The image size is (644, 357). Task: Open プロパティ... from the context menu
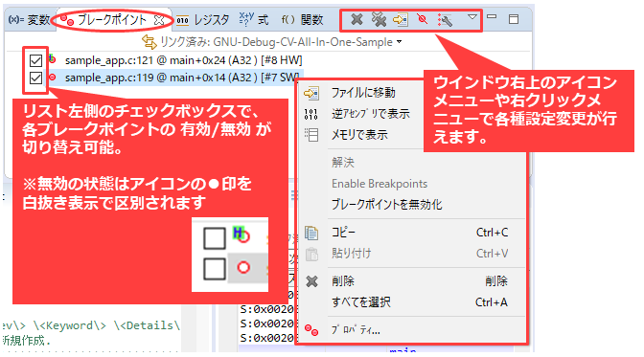(413, 330)
